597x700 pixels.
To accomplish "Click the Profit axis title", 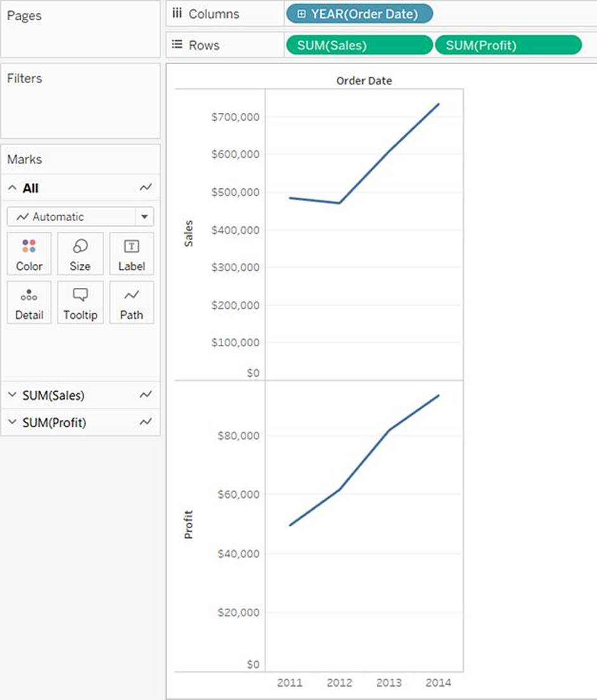I will (188, 524).
